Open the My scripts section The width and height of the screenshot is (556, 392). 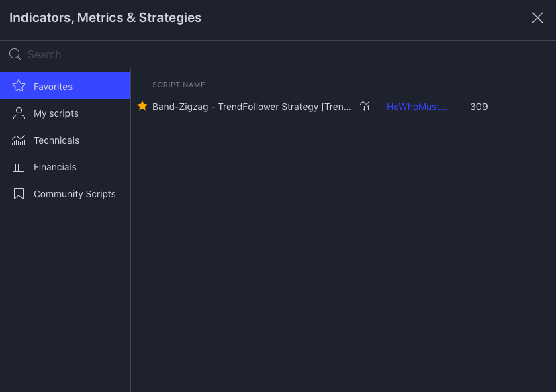56,113
